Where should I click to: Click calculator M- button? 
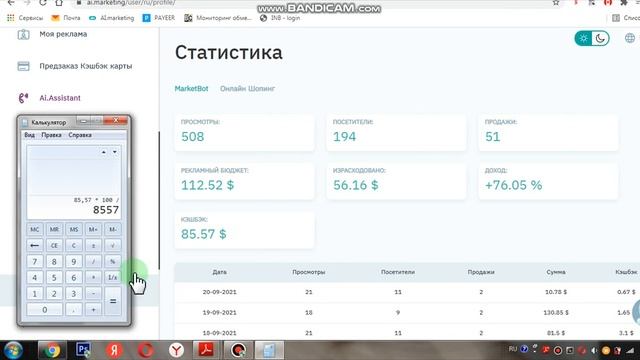(113, 229)
